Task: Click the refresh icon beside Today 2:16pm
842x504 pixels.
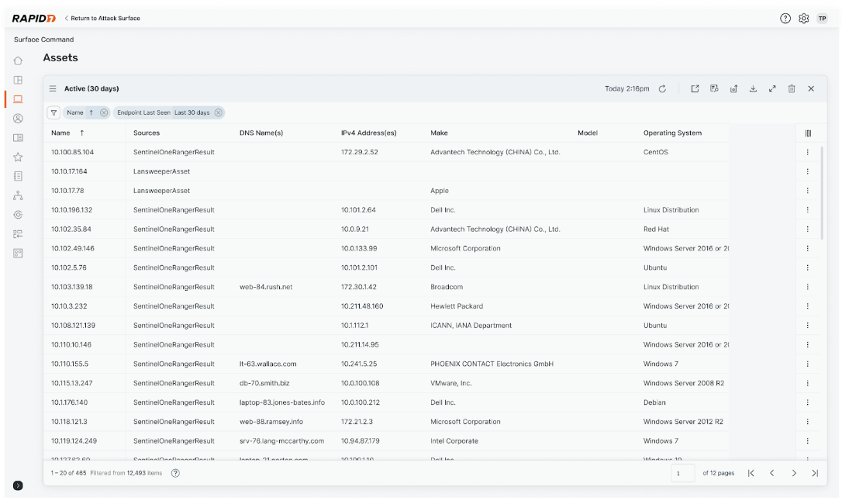Action: pos(662,89)
